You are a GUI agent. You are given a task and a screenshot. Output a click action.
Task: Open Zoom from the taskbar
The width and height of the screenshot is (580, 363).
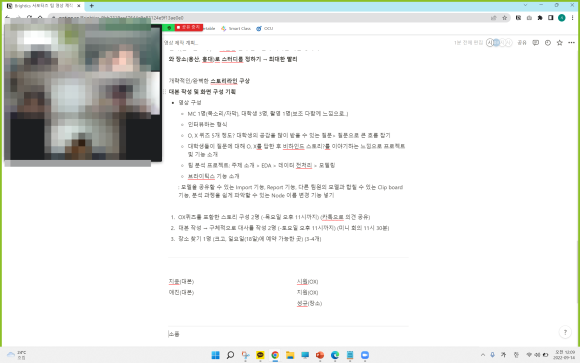365,355
